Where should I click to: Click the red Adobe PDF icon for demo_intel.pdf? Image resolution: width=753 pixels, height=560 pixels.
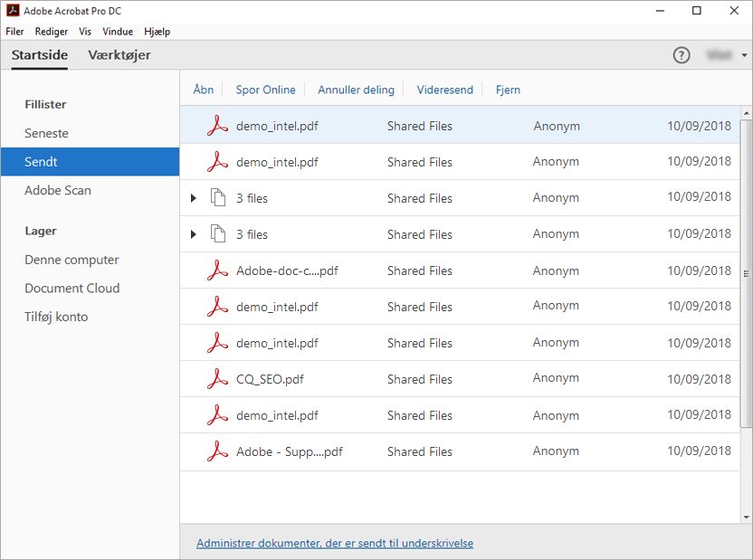point(216,126)
